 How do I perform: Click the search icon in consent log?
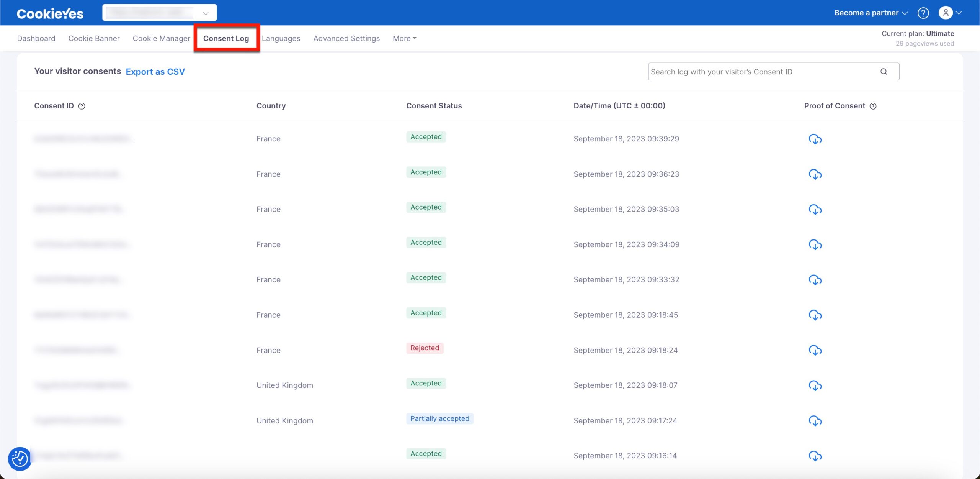884,71
